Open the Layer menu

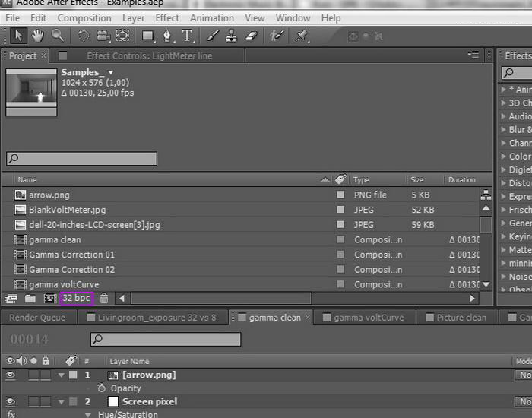click(x=133, y=18)
